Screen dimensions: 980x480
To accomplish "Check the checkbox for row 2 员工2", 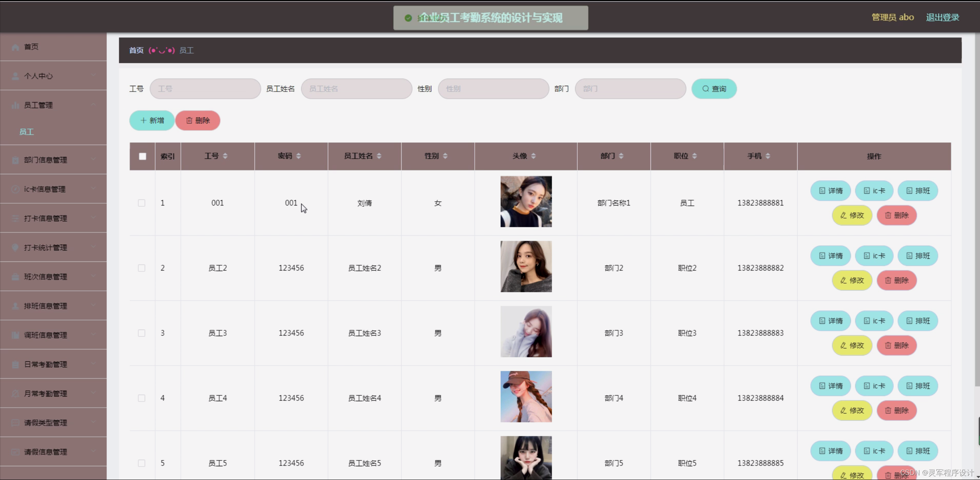I will point(142,268).
